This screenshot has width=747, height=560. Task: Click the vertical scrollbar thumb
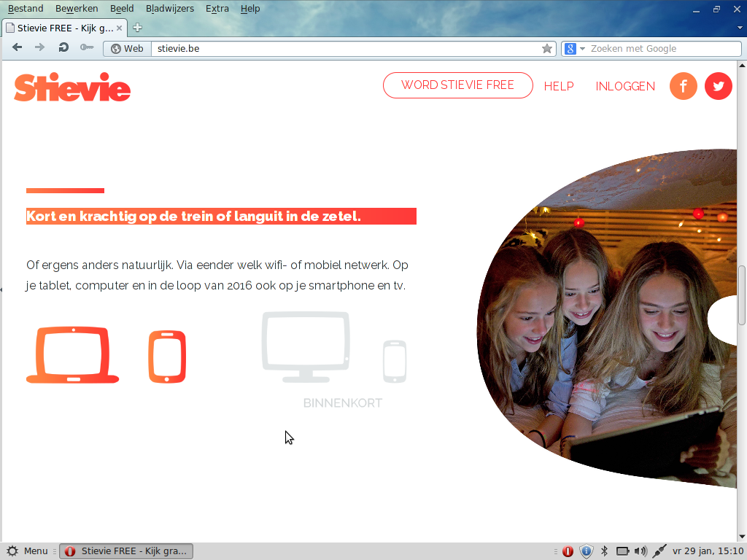(x=742, y=295)
